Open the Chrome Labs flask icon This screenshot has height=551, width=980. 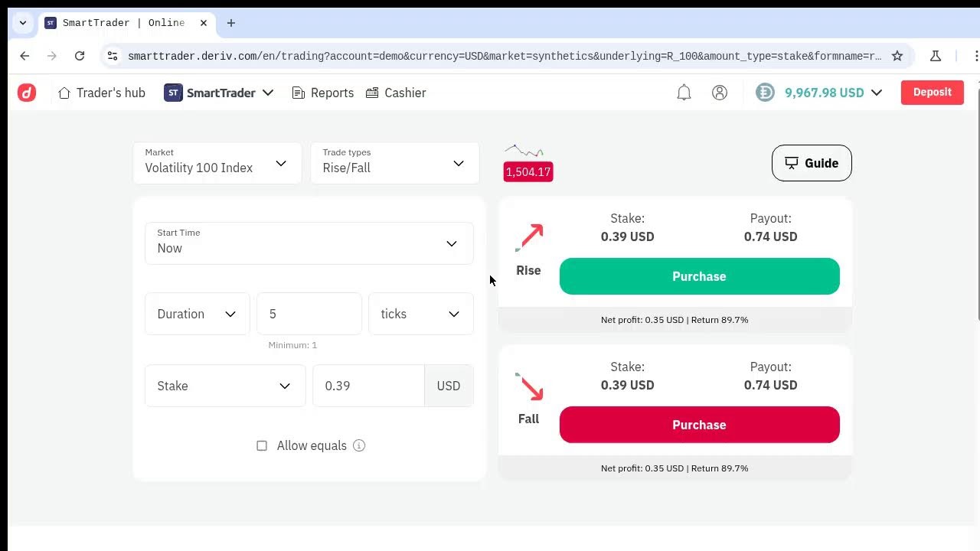click(x=935, y=56)
